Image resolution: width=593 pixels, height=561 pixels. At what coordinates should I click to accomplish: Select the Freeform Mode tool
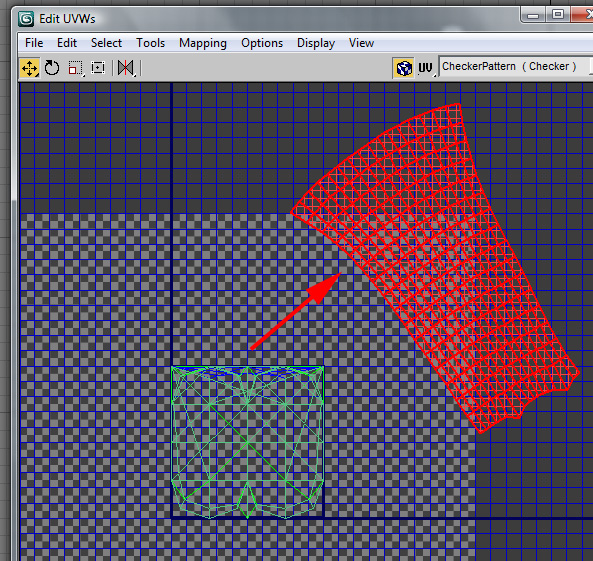(x=98, y=68)
